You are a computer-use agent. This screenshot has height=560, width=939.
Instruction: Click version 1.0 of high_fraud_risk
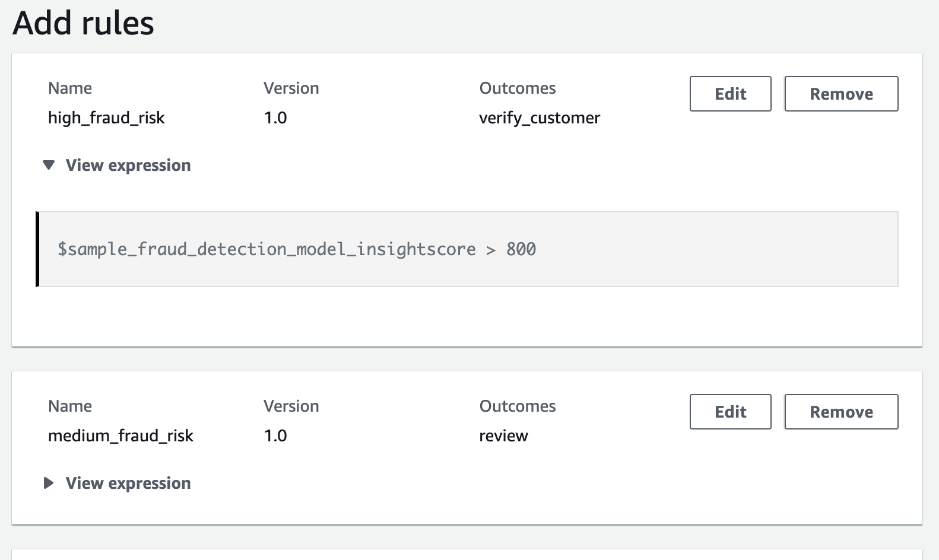tap(275, 117)
